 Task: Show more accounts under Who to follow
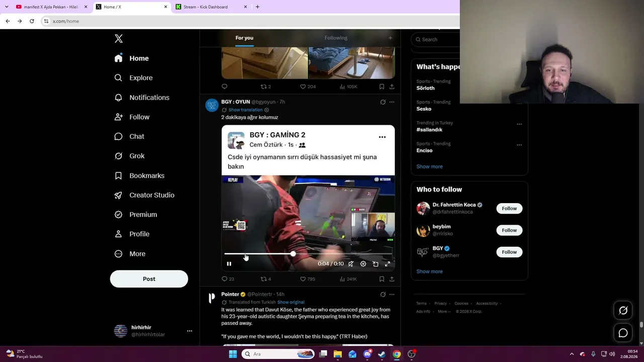pyautogui.click(x=430, y=271)
